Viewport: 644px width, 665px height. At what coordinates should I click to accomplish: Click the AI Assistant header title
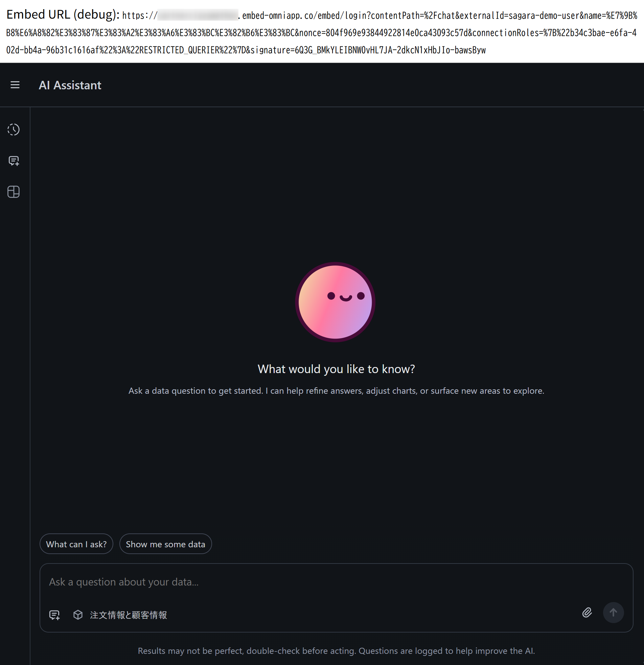[70, 85]
